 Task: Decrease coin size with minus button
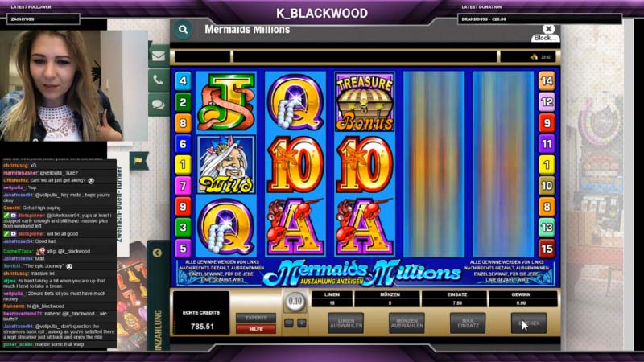pyautogui.click(x=289, y=323)
